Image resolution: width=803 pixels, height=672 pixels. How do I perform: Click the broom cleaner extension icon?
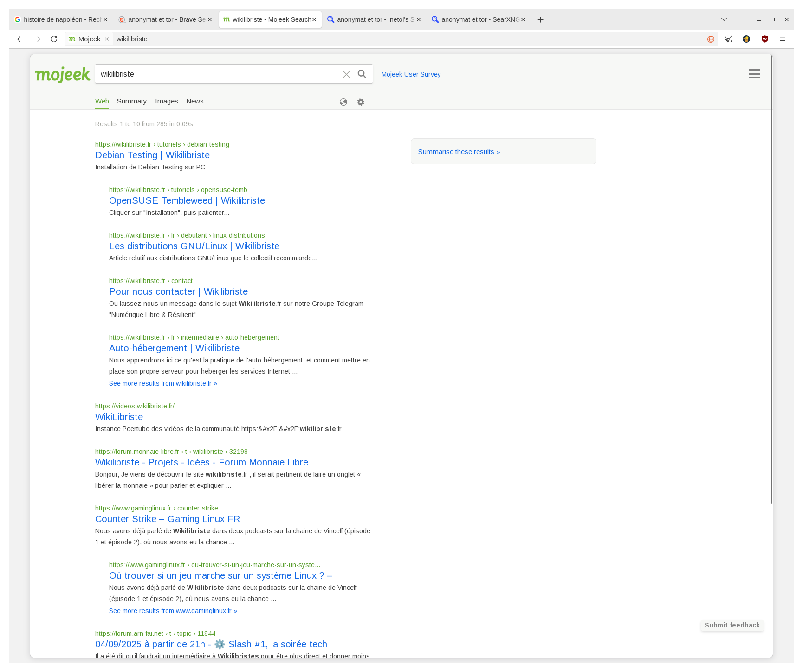[x=728, y=39]
